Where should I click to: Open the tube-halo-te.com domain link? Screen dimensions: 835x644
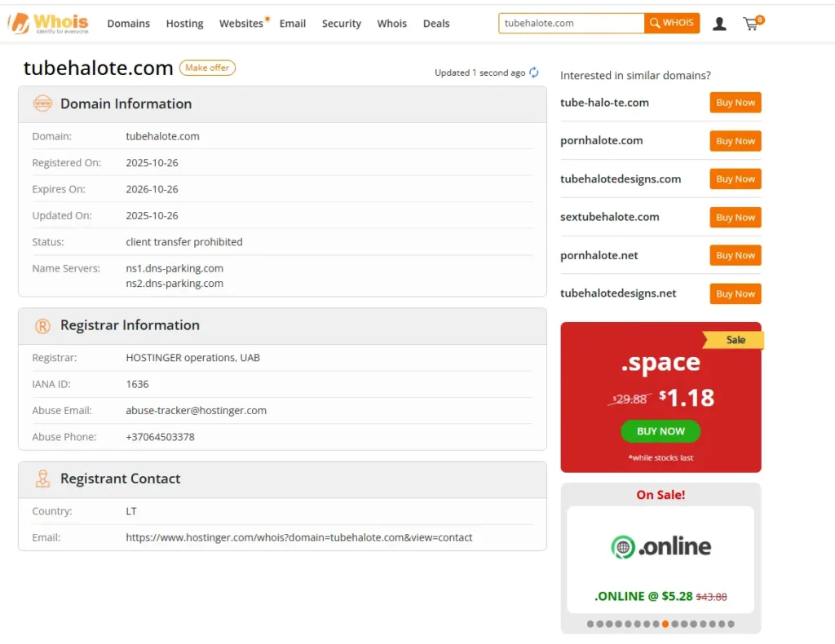pos(604,102)
